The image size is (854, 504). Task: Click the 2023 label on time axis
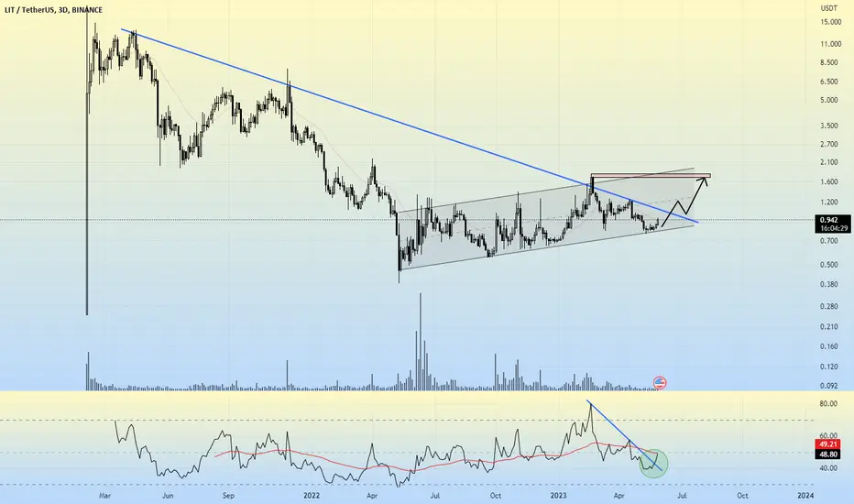tap(558, 496)
